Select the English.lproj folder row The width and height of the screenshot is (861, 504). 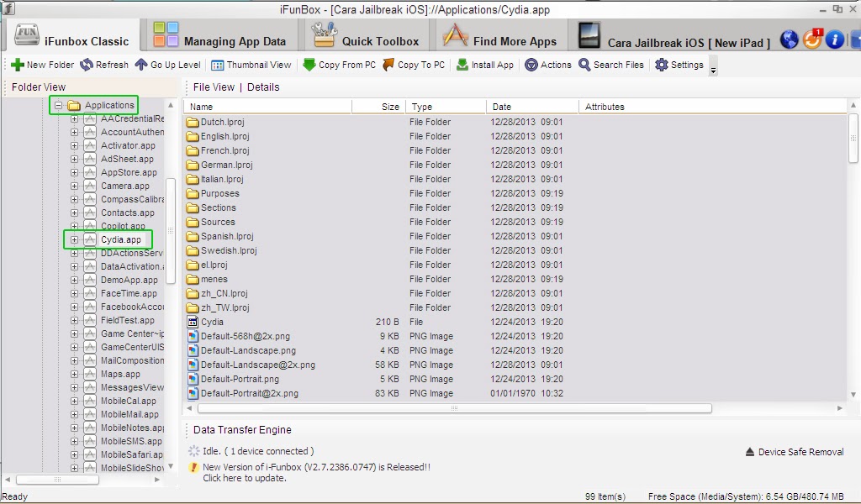(x=514, y=136)
